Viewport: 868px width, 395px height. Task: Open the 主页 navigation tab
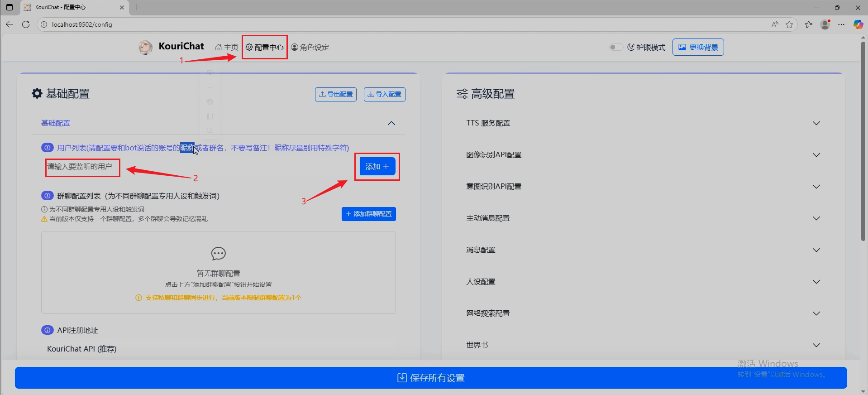click(227, 47)
